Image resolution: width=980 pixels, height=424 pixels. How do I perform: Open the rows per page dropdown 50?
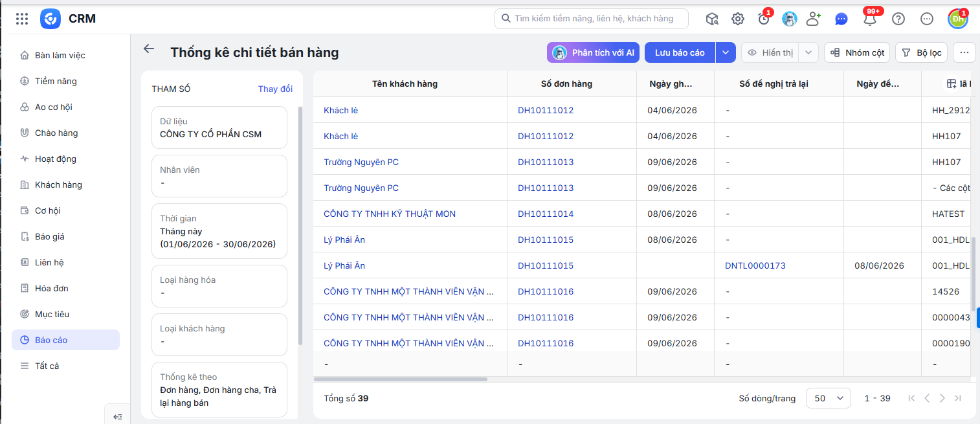click(829, 398)
